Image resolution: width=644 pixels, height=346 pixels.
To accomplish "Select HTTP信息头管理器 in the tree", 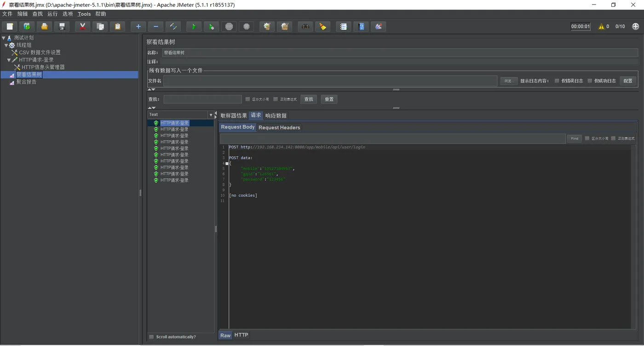I will point(43,68).
